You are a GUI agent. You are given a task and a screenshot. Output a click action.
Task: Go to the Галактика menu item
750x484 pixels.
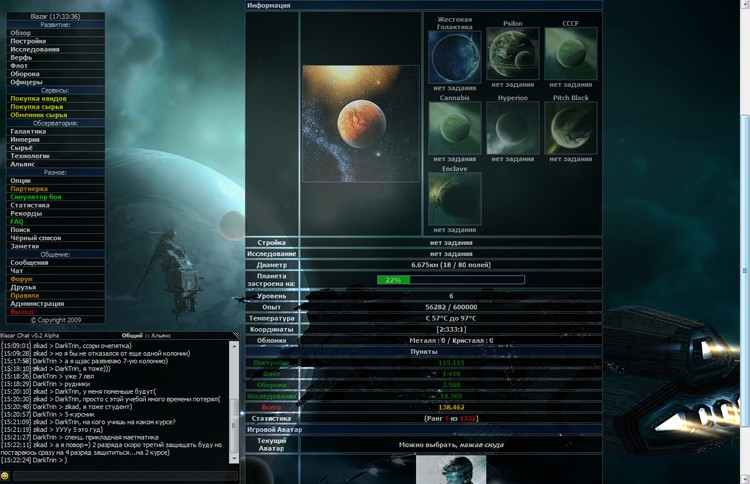pyautogui.click(x=28, y=131)
